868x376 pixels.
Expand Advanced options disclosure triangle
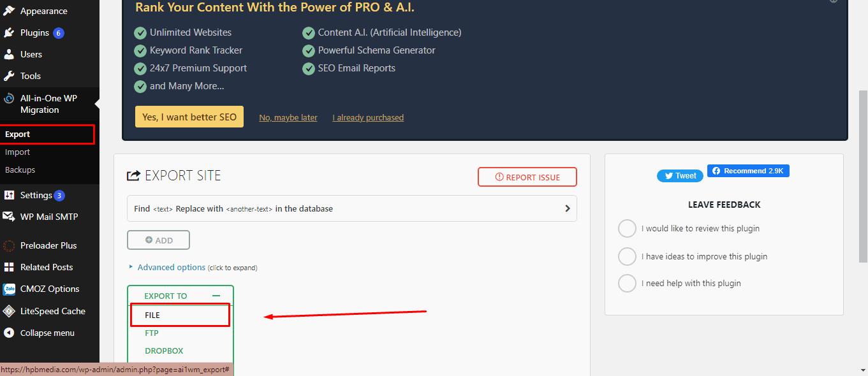[131, 267]
